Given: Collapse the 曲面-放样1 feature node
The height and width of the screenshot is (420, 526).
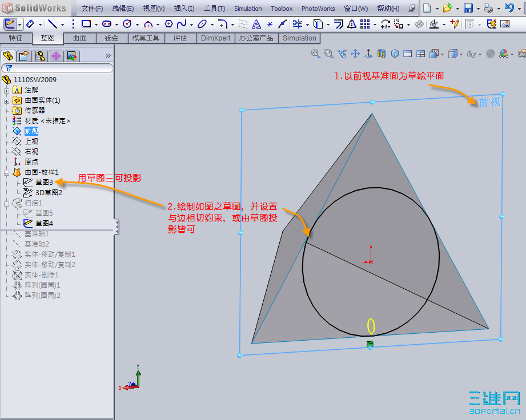Looking at the screenshot, I should (6, 173).
